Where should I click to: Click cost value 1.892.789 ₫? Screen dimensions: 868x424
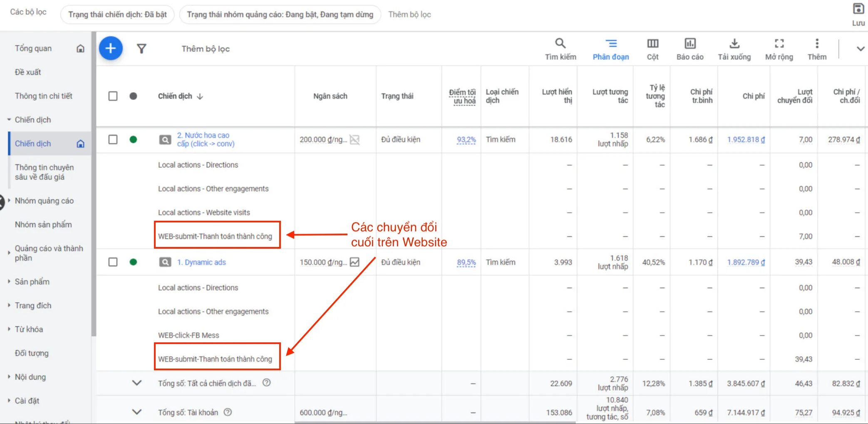click(746, 262)
